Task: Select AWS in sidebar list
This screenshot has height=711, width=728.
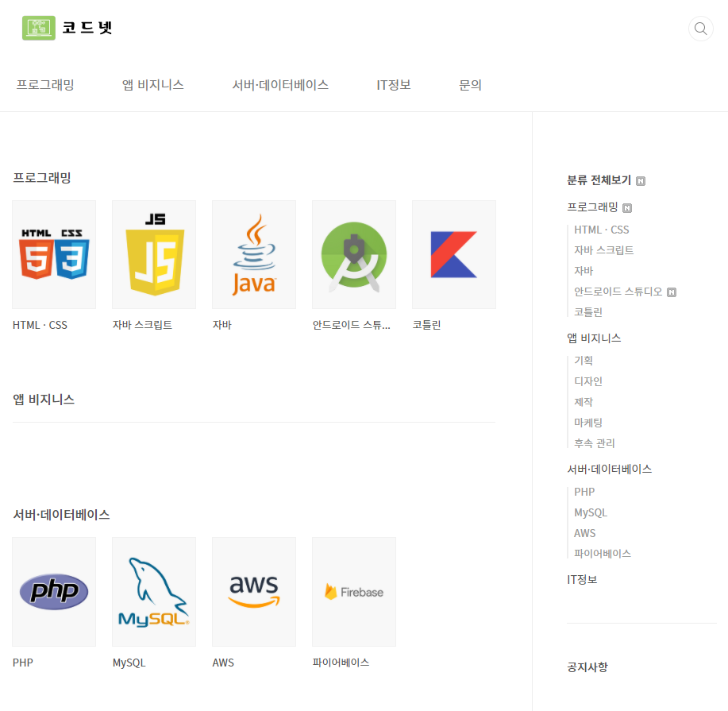Action: point(584,534)
